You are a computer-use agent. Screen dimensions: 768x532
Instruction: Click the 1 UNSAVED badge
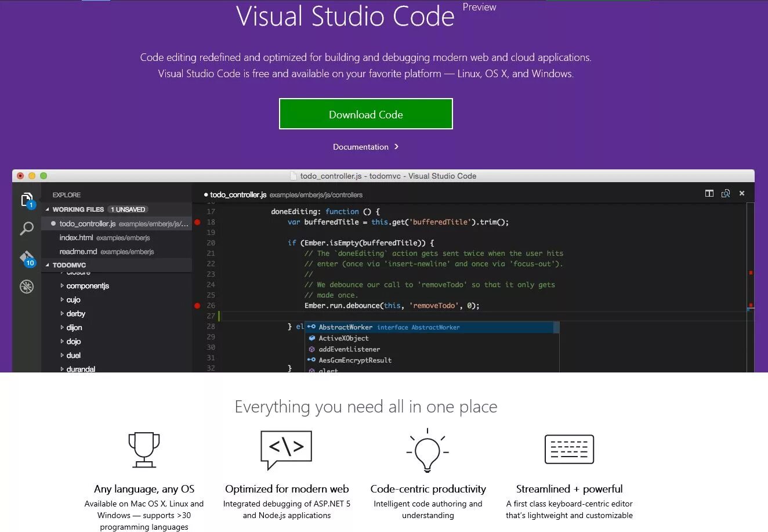128,209
